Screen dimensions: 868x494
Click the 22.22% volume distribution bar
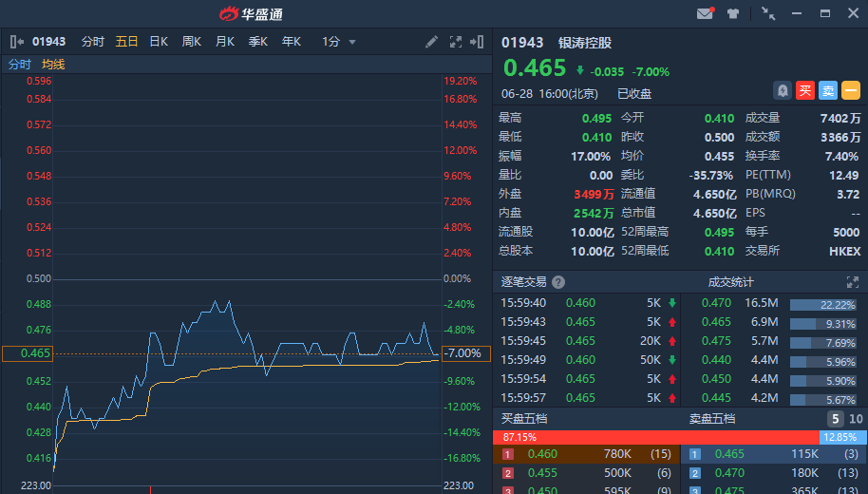pyautogui.click(x=823, y=305)
